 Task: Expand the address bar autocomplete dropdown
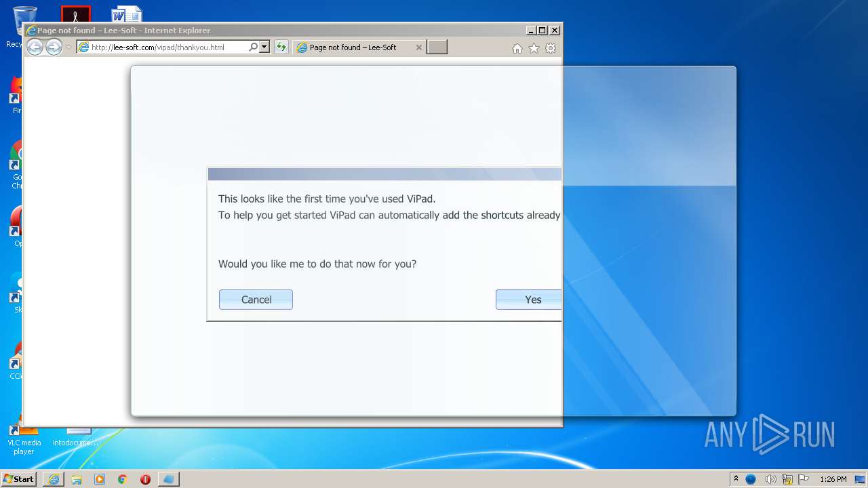(264, 47)
